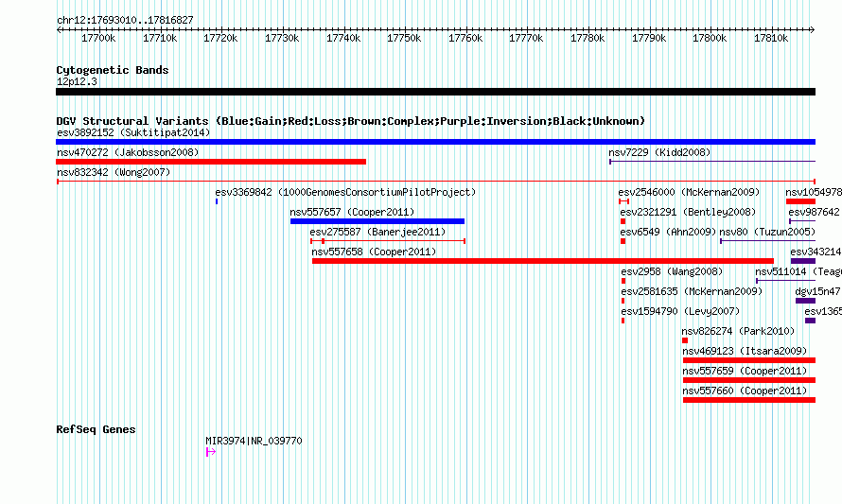This screenshot has height=504, width=842.
Task: Select the blue nsv557657 gain bar
Action: click(x=377, y=221)
